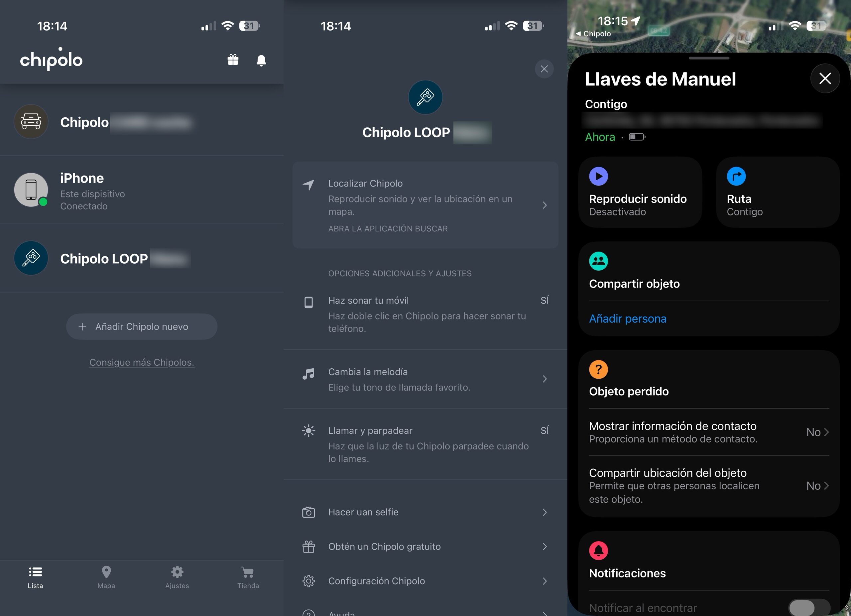Tap Añadir Chipolo nuevo button
The image size is (851, 616).
(x=142, y=327)
